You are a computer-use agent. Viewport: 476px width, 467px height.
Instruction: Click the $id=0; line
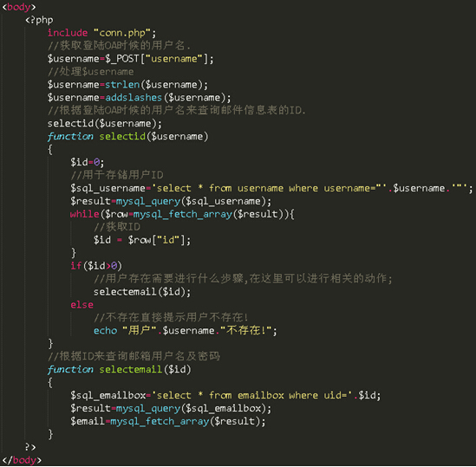pos(87,162)
